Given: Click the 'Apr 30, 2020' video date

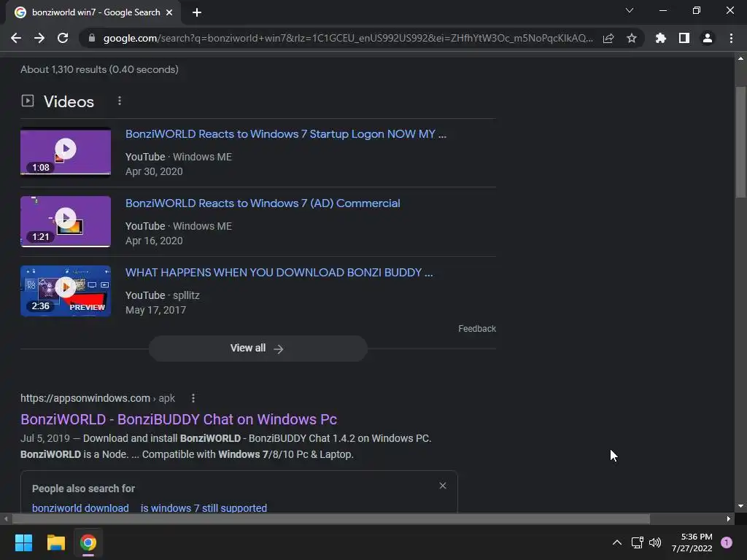Looking at the screenshot, I should (154, 171).
